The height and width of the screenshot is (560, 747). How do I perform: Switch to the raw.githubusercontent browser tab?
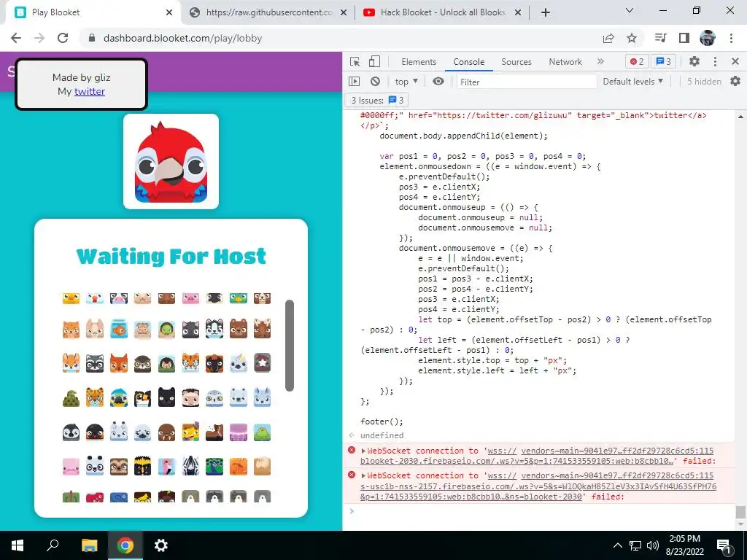[x=268, y=12]
